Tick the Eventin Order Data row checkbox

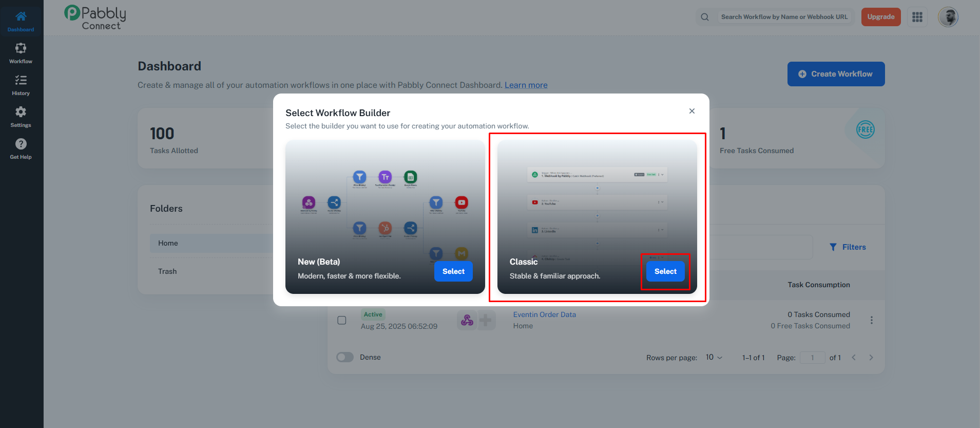(x=342, y=320)
